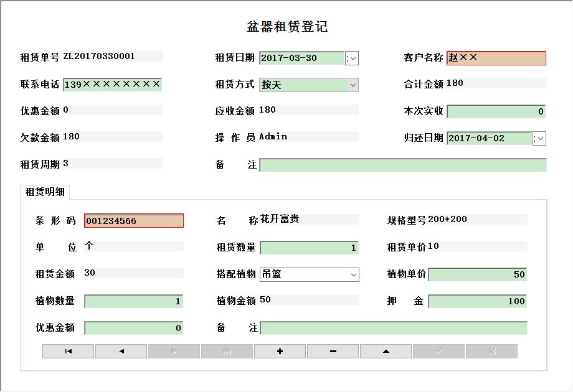Jump to last record button

227,351
